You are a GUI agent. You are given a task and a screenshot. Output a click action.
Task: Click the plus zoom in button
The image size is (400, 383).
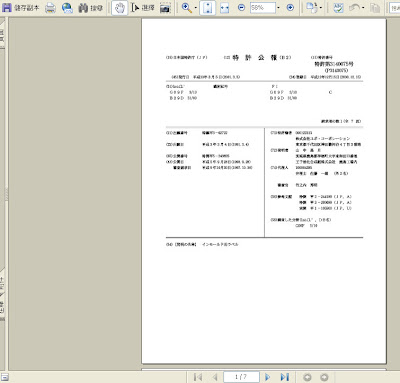pos(290,8)
